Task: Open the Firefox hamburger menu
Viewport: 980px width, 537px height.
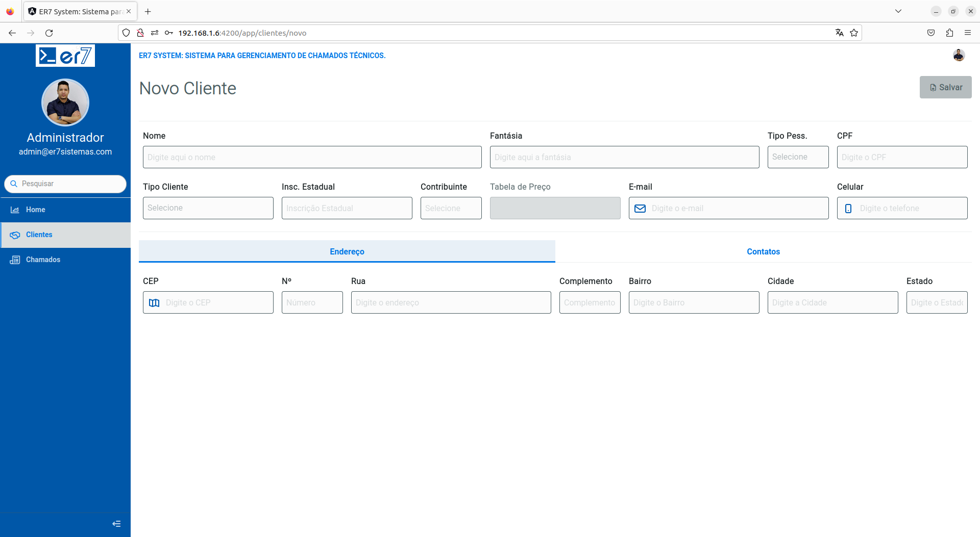Action: point(968,33)
